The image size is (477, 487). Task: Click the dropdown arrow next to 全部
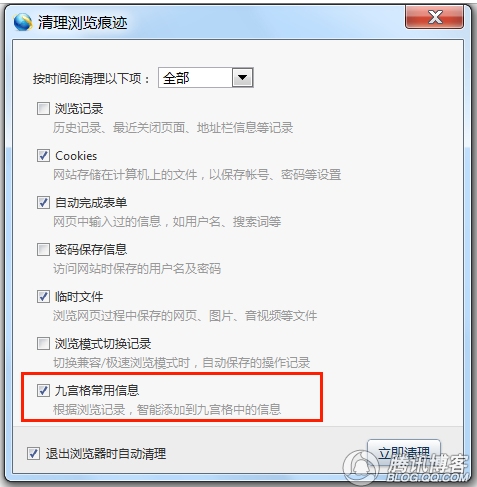242,78
